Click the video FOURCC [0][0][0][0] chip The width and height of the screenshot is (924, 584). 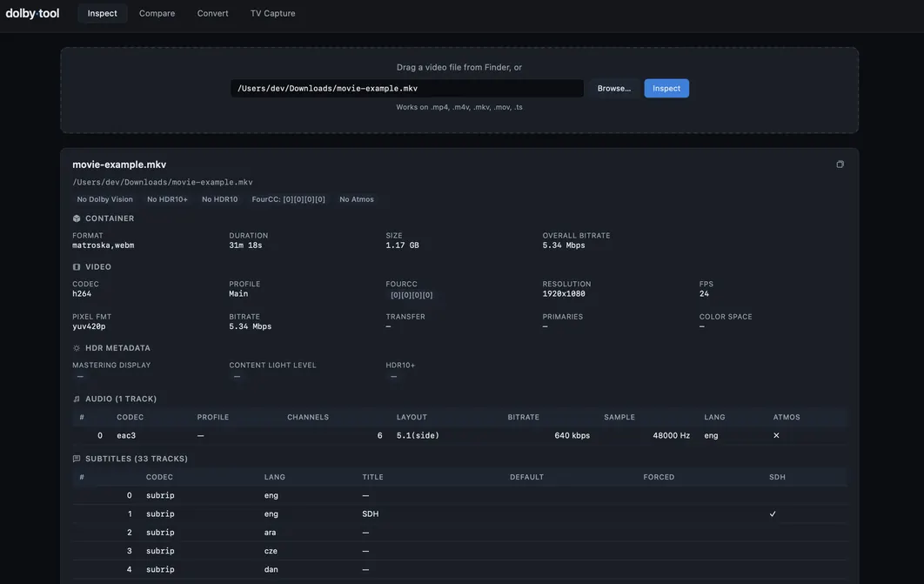click(x=412, y=295)
